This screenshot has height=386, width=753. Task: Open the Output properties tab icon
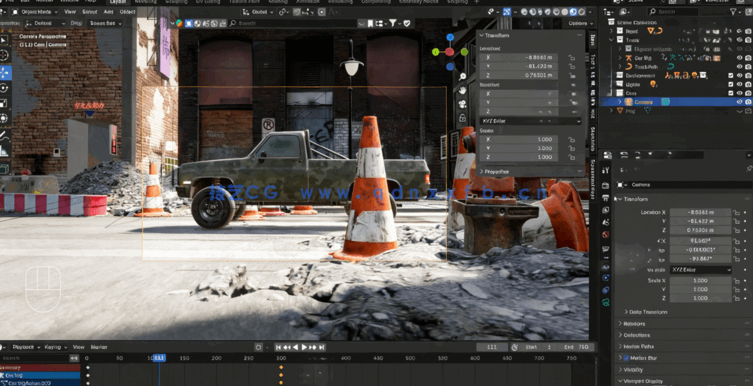[x=606, y=198]
